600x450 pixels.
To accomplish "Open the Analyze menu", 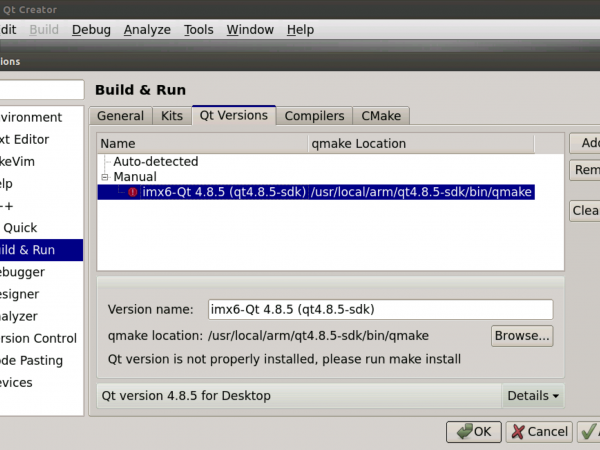I will coord(147,30).
